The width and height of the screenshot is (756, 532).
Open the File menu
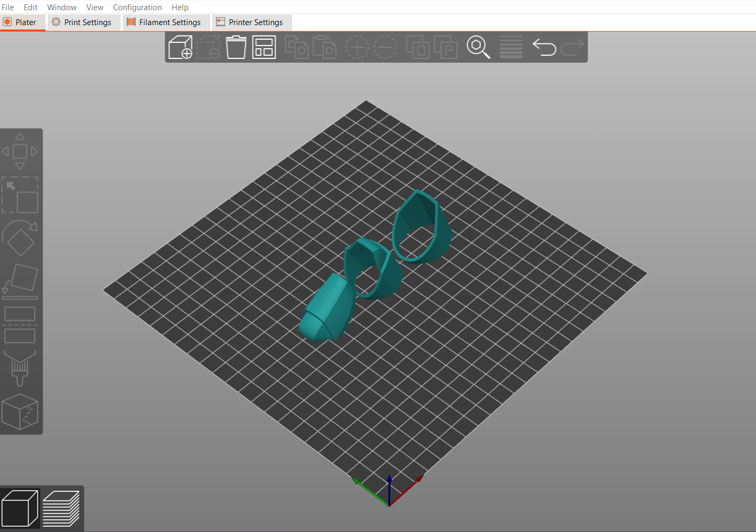point(8,7)
